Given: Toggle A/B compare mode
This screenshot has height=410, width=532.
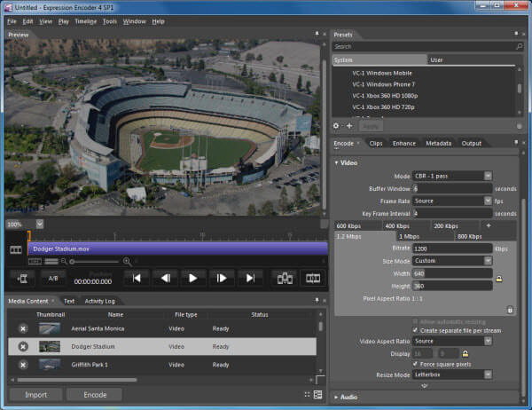Looking at the screenshot, I should 53,278.
